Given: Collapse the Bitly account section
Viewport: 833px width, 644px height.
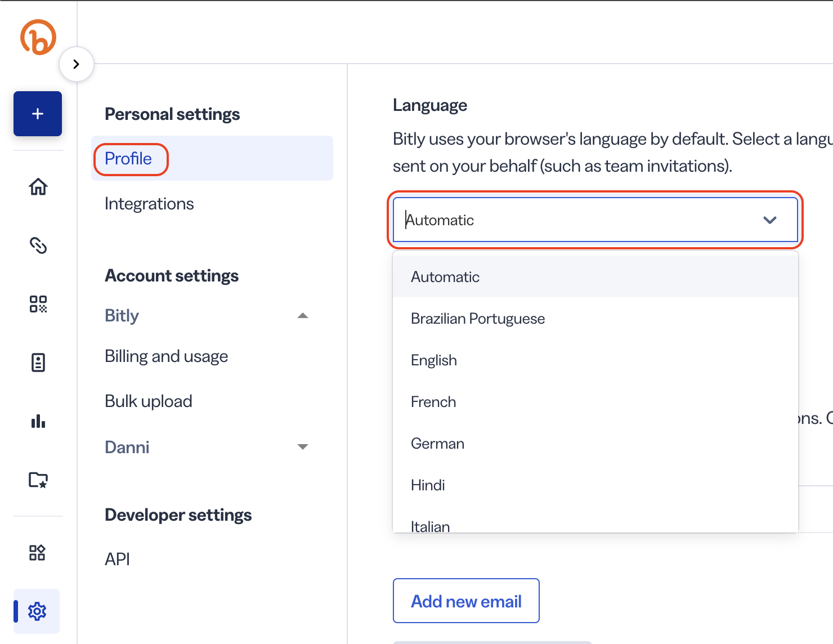Looking at the screenshot, I should click(303, 316).
